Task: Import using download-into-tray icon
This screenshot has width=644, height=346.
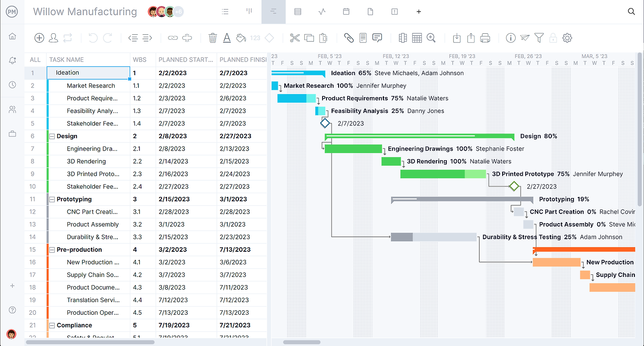Action: 457,38
